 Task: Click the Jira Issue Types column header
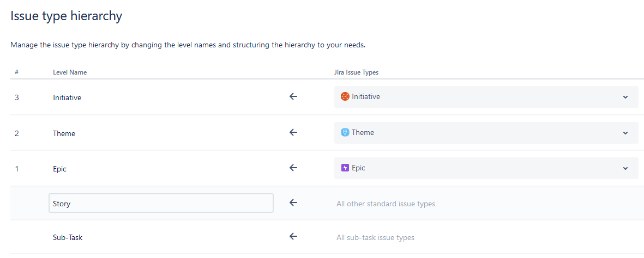click(357, 72)
